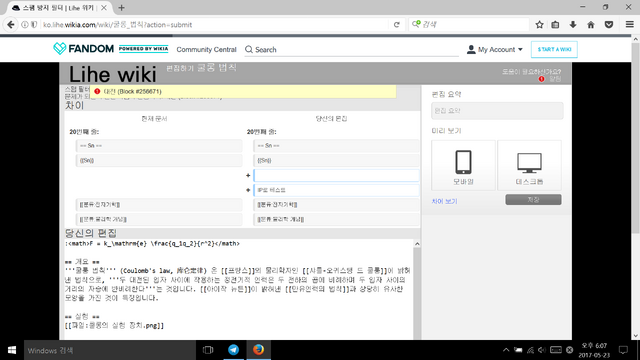Click the My Account user icon

[x=471, y=49]
